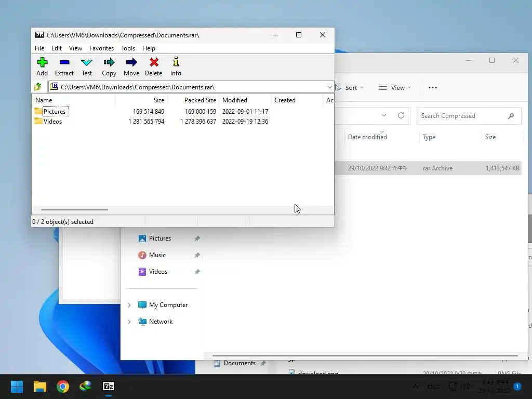Open the Edit menu
Image resolution: width=532 pixels, height=399 pixels.
pyautogui.click(x=56, y=48)
